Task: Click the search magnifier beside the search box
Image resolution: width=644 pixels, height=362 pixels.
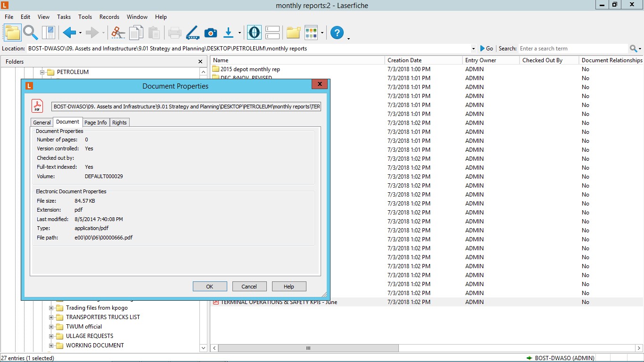Action: 633,49
